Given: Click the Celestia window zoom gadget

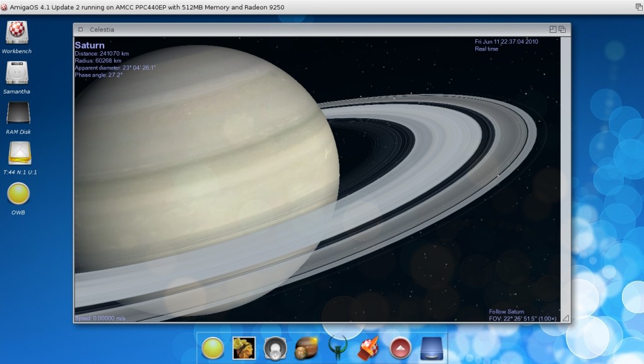Looking at the screenshot, I should click(553, 30).
